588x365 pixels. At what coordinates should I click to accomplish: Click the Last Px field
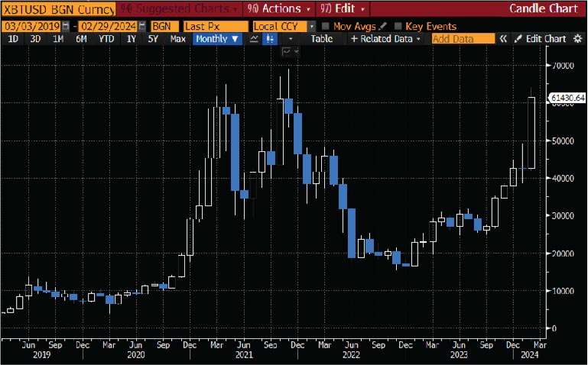pos(216,26)
